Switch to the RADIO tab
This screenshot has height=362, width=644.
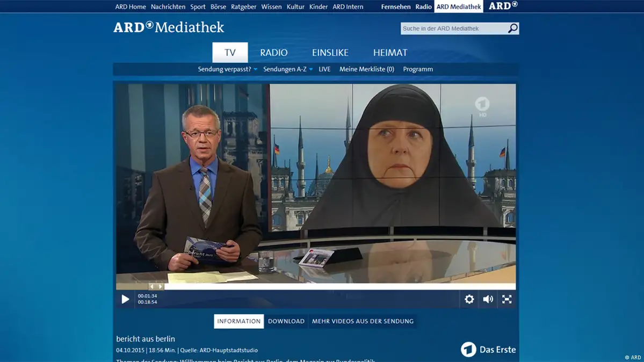[273, 53]
